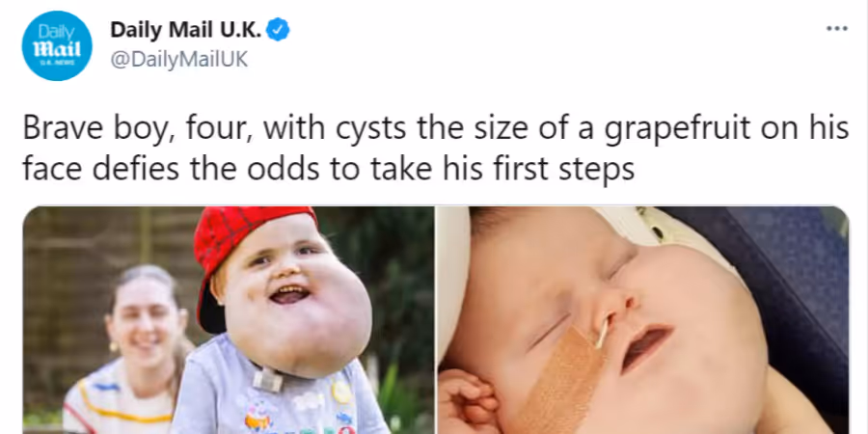Image resolution: width=868 pixels, height=434 pixels.
Task: Open the Daily Mail round profile avatar
Action: coord(57,46)
